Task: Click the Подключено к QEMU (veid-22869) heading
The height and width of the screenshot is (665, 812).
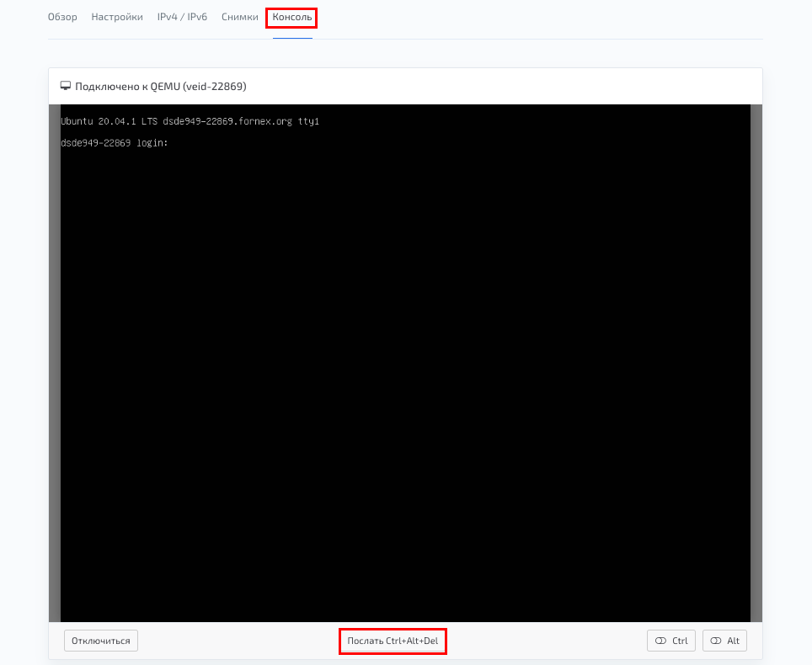Action: [x=161, y=87]
